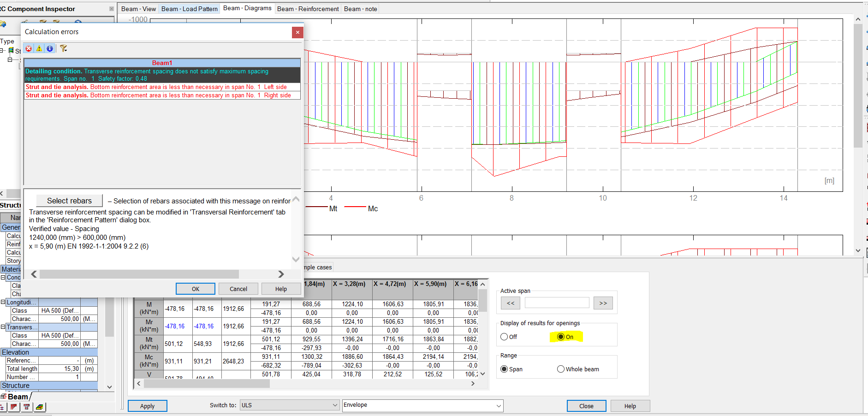Screen dimensions: 868x416
Task: Toggle the yellow warning messages filter
Action: pos(39,48)
